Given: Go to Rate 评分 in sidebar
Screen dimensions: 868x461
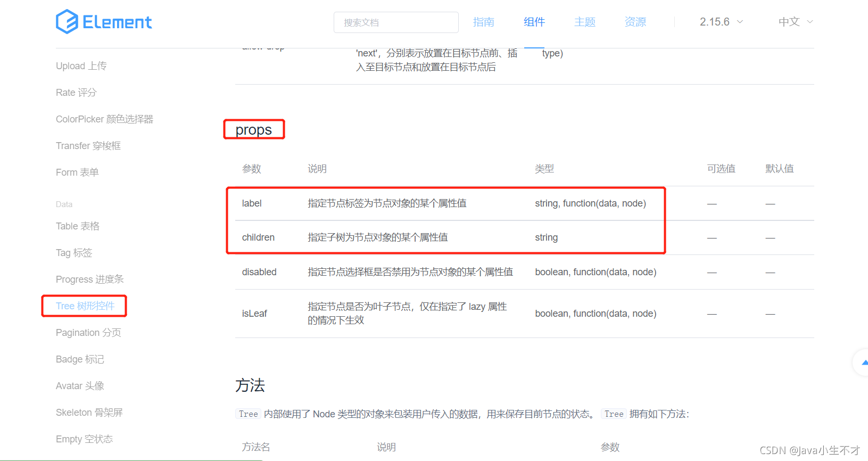Looking at the screenshot, I should 76,93.
